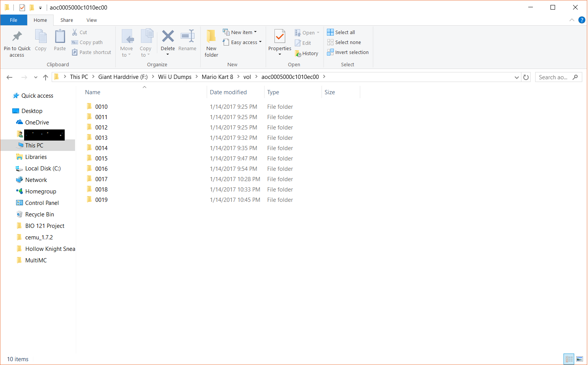Open a new folder with the New folder icon
588x365 pixels.
(x=211, y=41)
